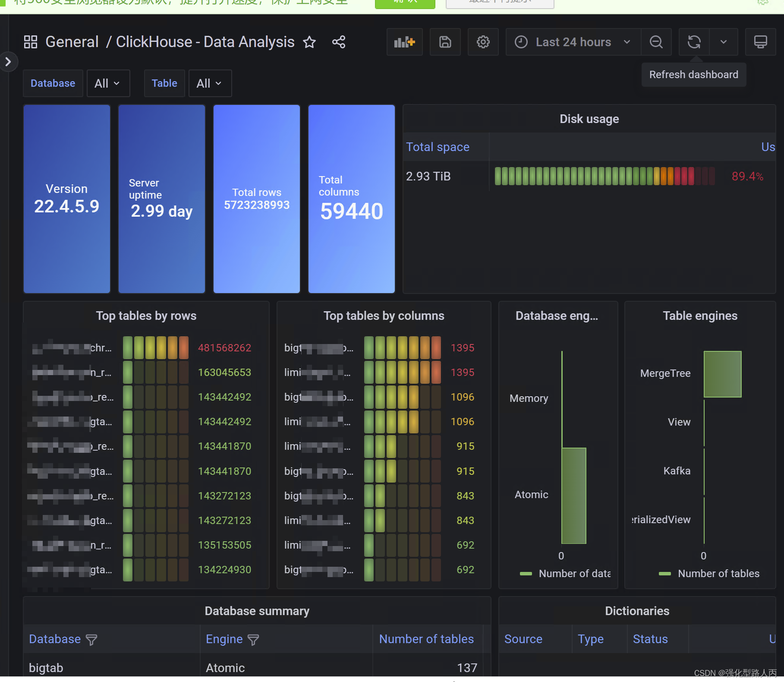Enable TV view mode with the monitor icon
784x682 pixels.
click(x=760, y=42)
